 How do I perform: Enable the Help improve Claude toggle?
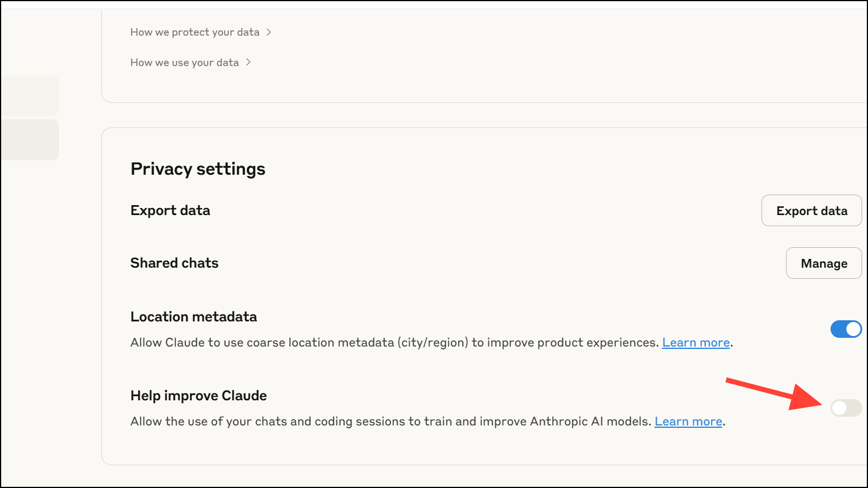[846, 408]
